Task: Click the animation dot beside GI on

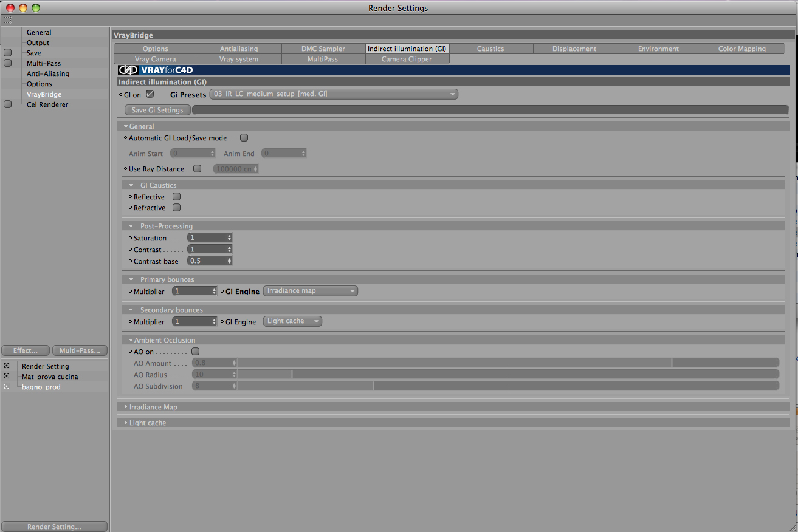Action: coord(120,95)
